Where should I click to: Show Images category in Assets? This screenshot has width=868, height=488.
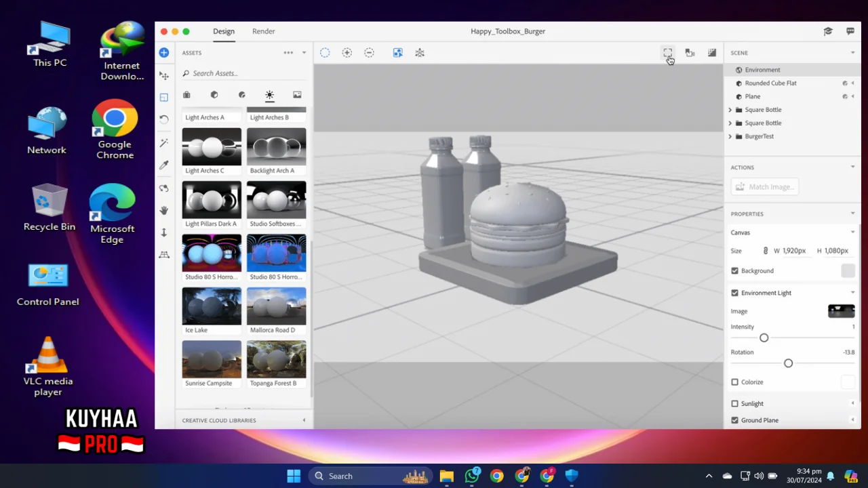pyautogui.click(x=297, y=95)
